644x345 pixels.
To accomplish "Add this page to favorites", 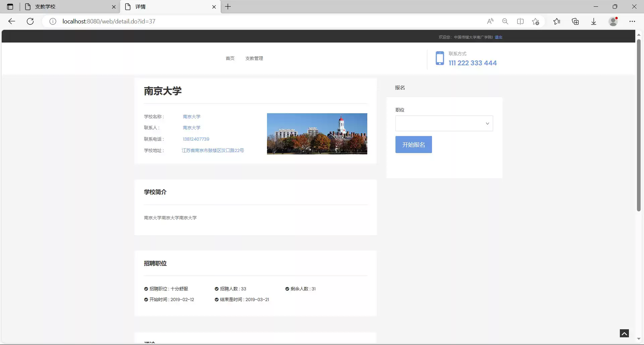I will (x=535, y=21).
